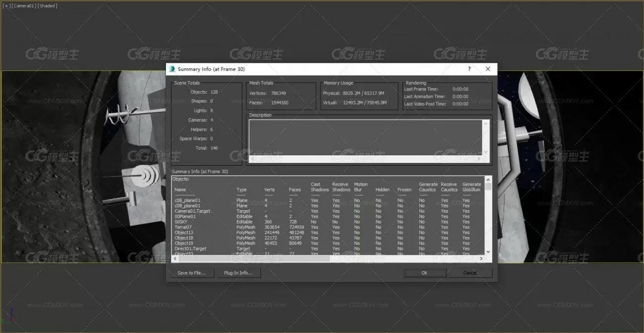Click the objects list vertical scrollbar thumb

(x=488, y=187)
